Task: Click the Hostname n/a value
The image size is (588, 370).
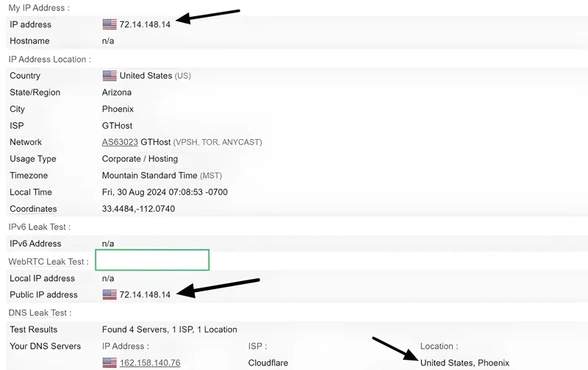Action: 108,41
